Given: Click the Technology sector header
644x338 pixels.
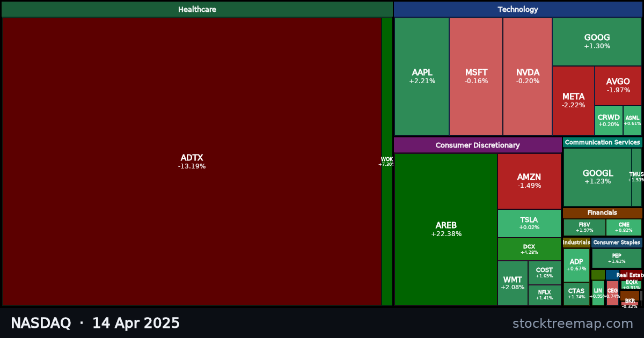Looking at the screenshot, I should click(x=518, y=9).
